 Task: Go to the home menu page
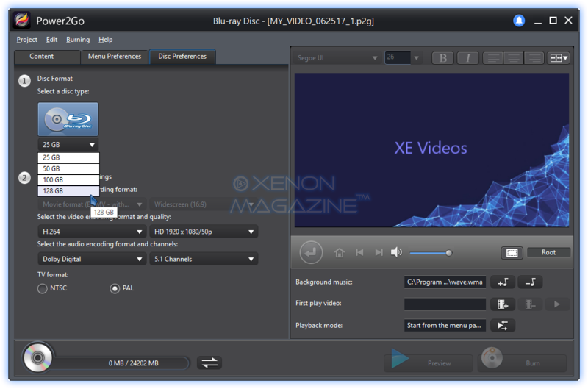tap(340, 253)
